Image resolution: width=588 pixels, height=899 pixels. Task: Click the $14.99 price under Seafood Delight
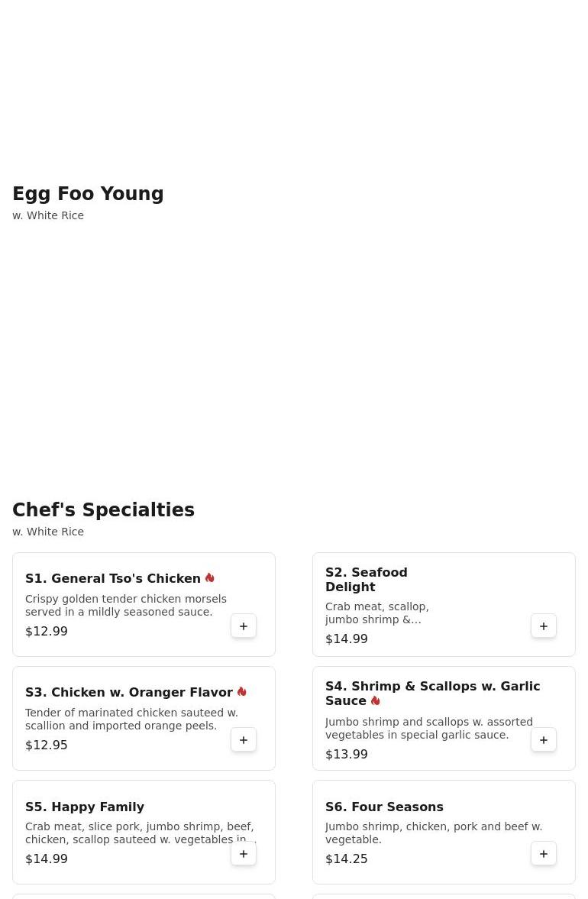coord(347,639)
